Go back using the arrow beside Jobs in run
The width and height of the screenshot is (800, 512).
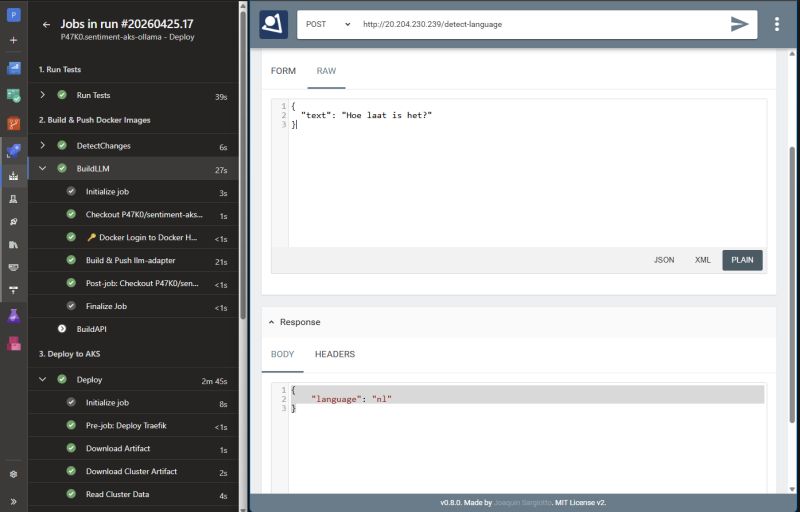46,24
